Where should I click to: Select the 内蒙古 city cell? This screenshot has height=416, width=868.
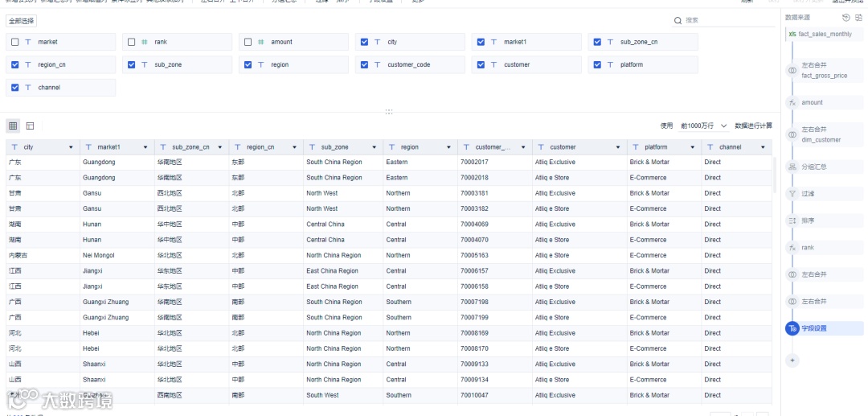coord(43,255)
